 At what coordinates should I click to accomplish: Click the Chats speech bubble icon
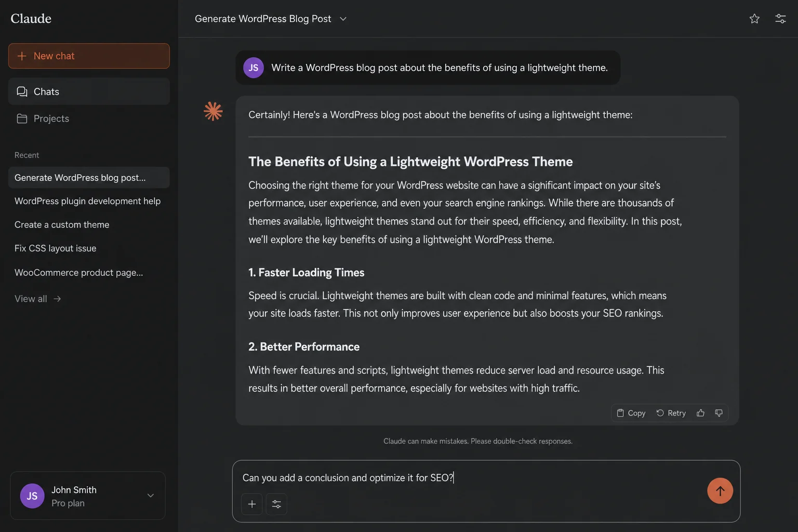point(22,91)
